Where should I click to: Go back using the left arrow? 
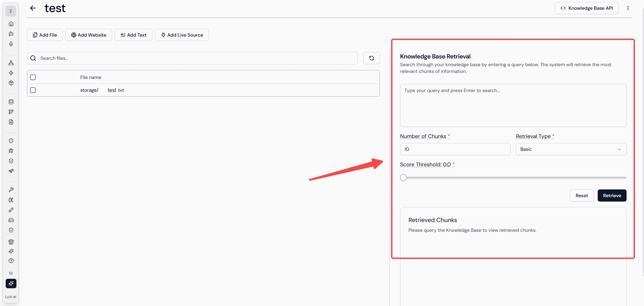pos(33,8)
